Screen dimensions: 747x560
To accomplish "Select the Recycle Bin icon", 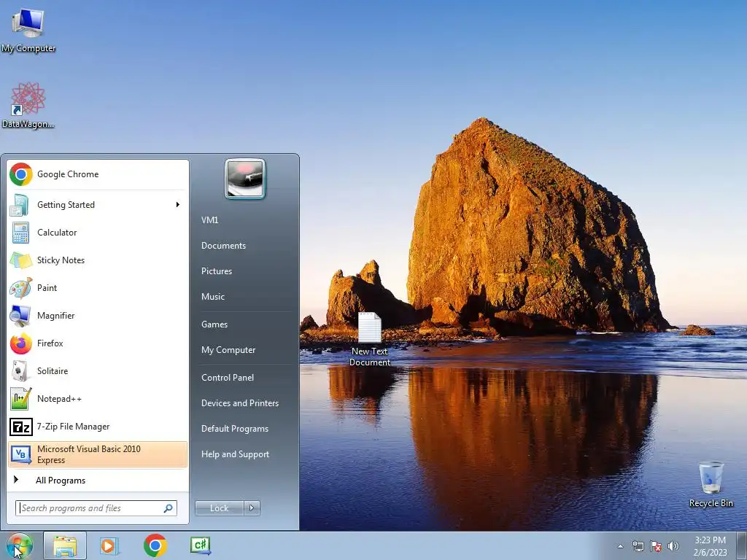I will [x=711, y=484].
